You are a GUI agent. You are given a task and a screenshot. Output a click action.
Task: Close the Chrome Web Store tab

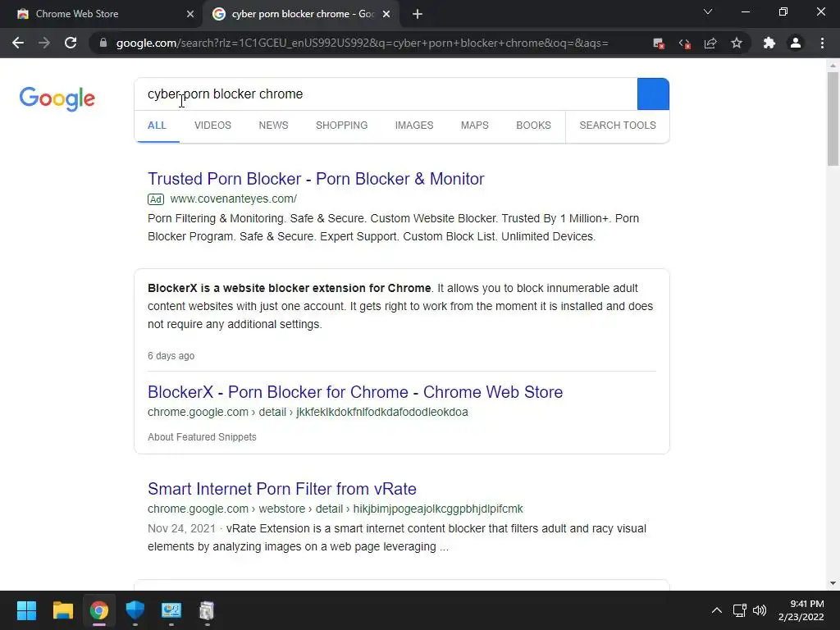coord(190,14)
